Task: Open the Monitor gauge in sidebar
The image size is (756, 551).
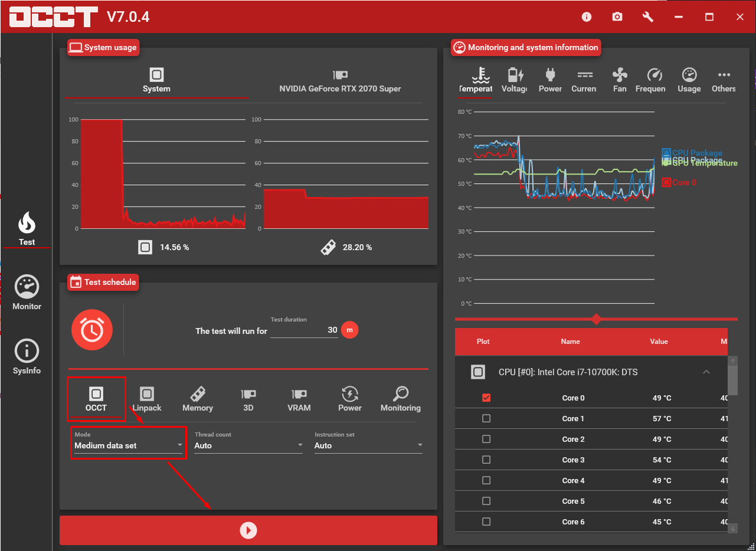Action: coord(27,293)
